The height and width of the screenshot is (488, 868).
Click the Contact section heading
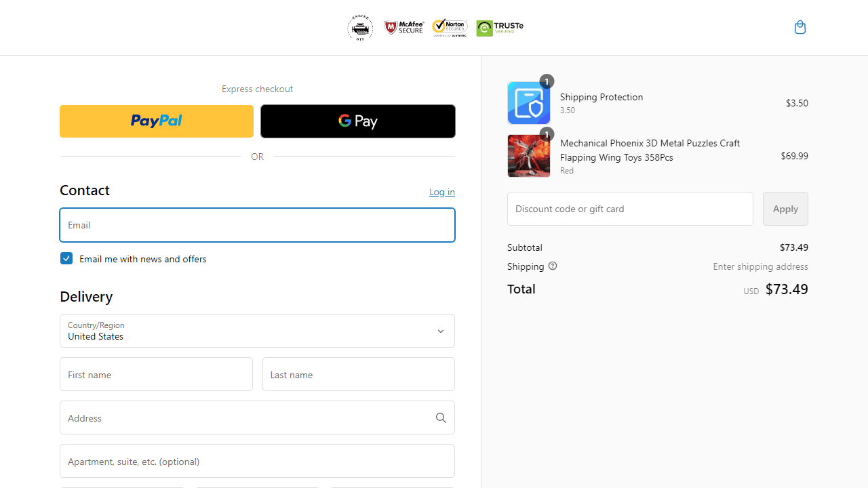85,190
